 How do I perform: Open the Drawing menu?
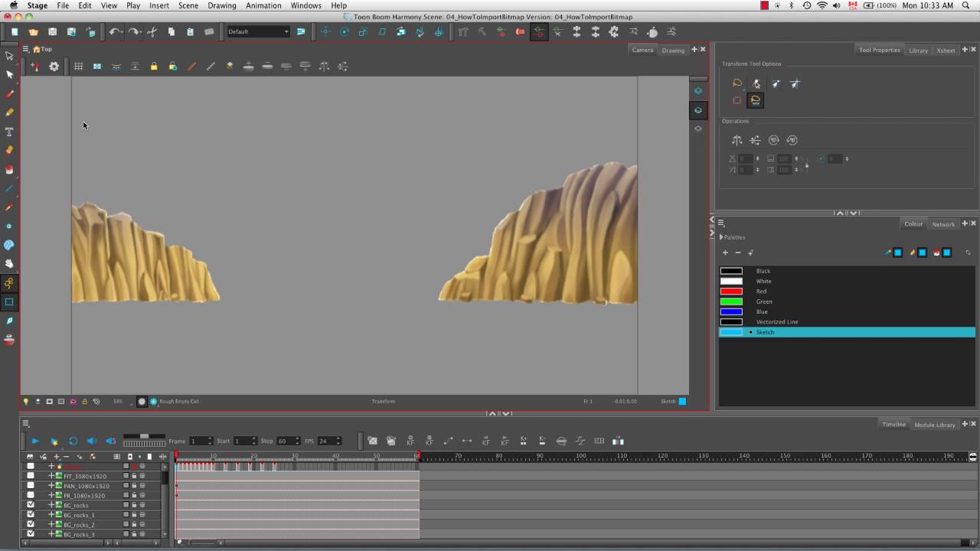click(x=222, y=5)
